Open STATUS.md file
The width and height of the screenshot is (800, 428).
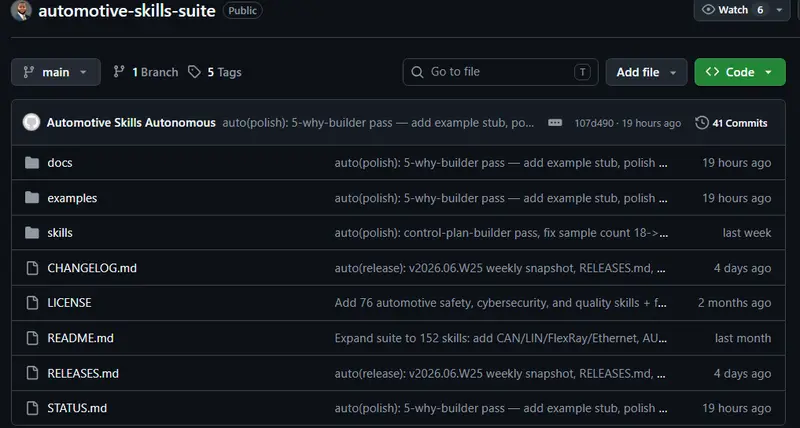pyautogui.click(x=77, y=408)
